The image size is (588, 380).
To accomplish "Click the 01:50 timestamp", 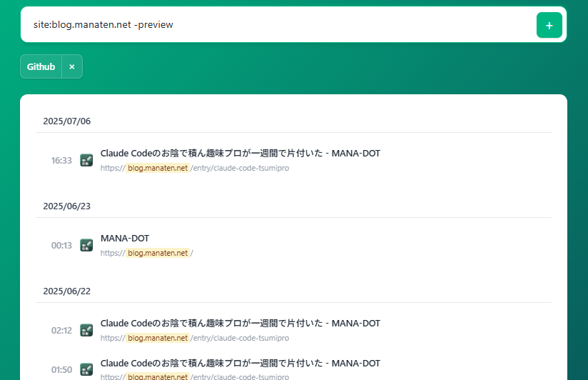I will click(x=61, y=370).
